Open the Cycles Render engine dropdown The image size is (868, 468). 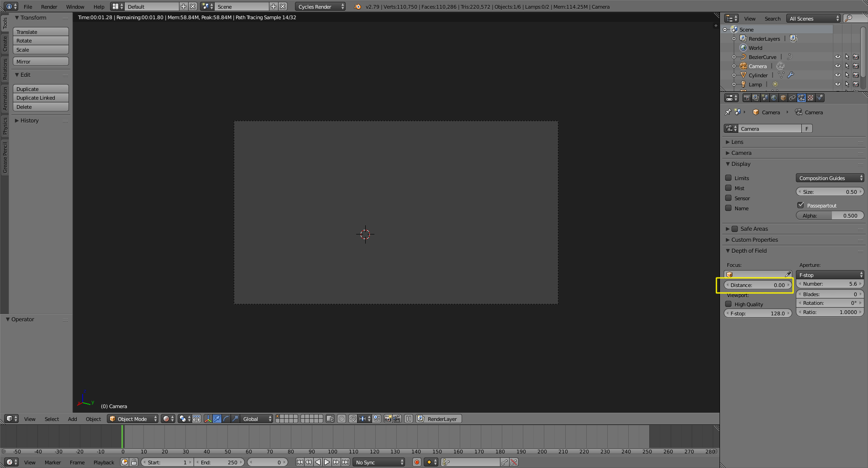321,6
